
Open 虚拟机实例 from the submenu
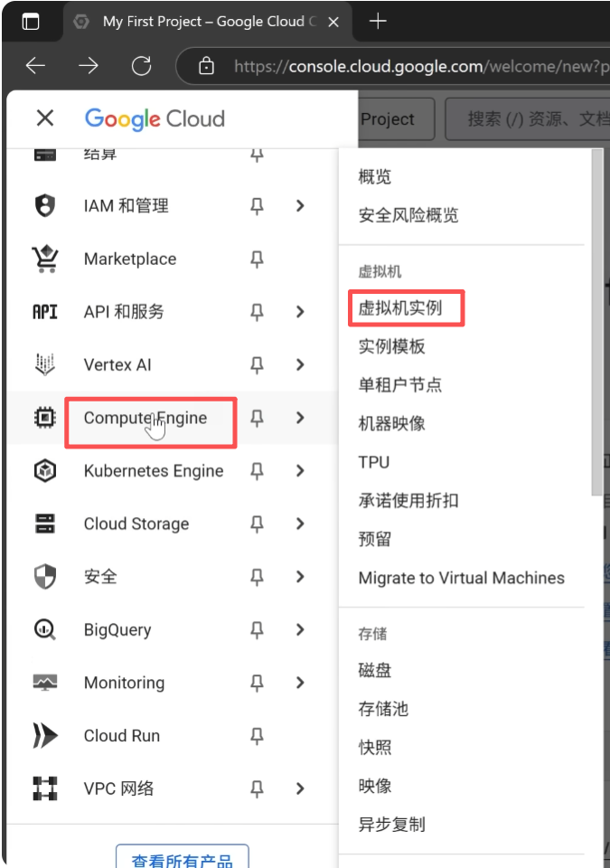(x=400, y=308)
